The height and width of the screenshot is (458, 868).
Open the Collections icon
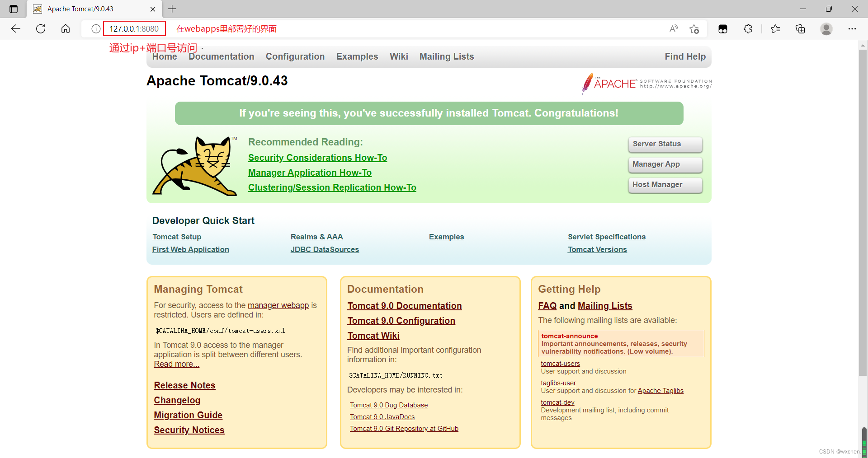click(x=800, y=29)
